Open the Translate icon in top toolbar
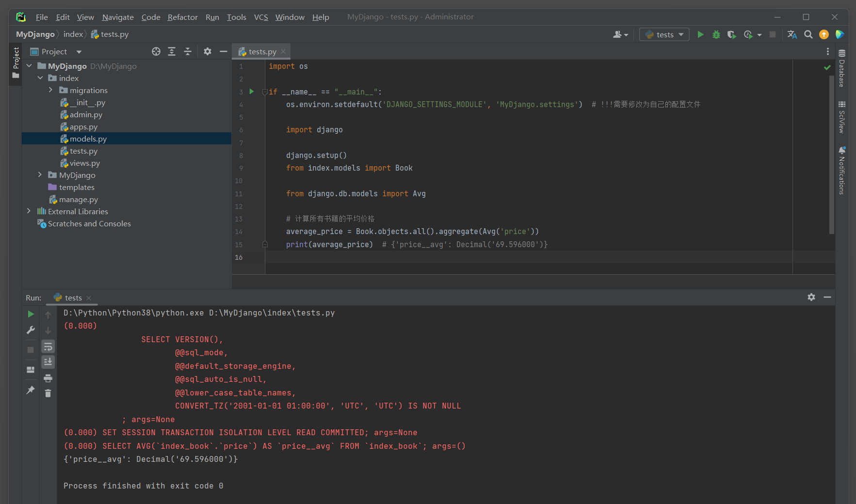856x504 pixels. [x=792, y=34]
